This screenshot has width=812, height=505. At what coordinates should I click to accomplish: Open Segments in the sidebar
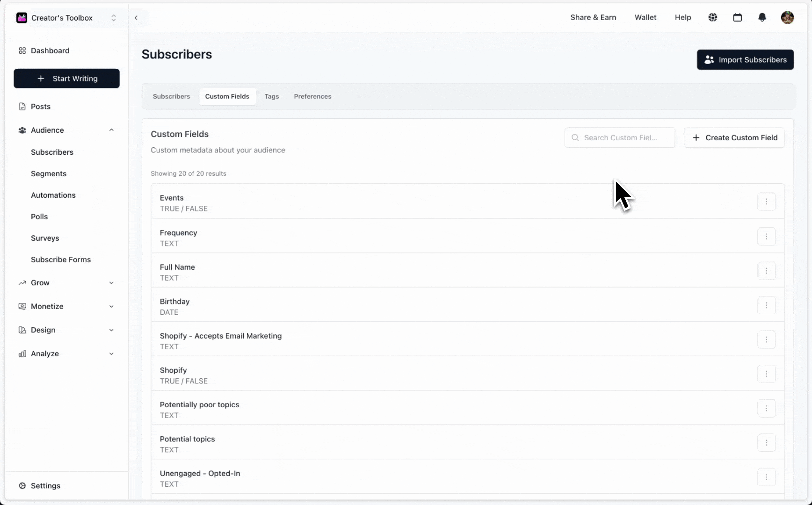49,173
